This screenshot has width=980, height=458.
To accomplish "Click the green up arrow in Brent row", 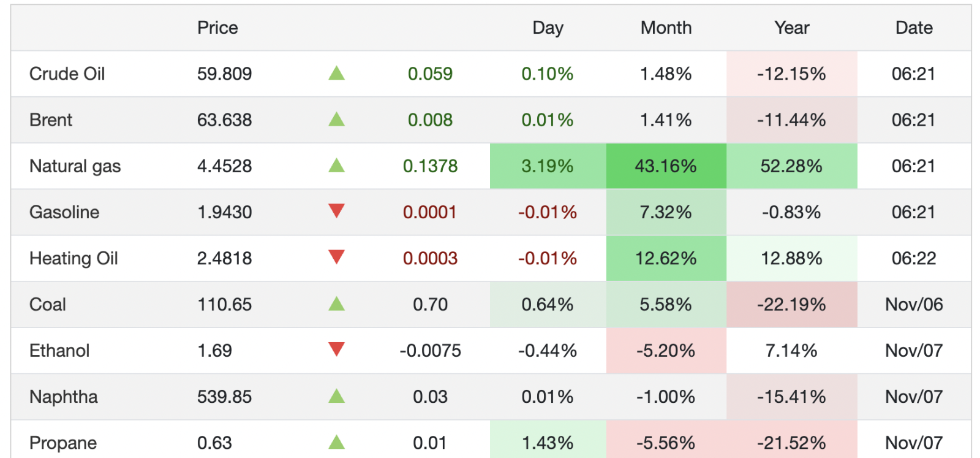I will pos(336,120).
